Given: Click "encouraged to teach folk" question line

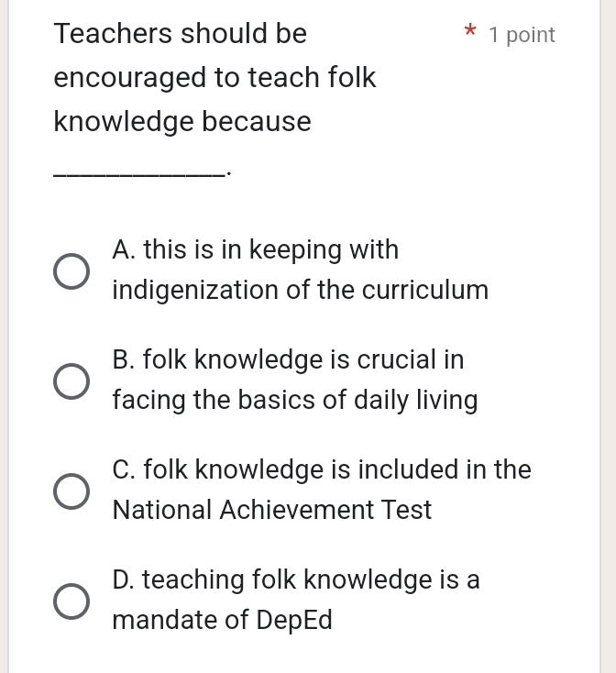Looking at the screenshot, I should pyautogui.click(x=214, y=78).
